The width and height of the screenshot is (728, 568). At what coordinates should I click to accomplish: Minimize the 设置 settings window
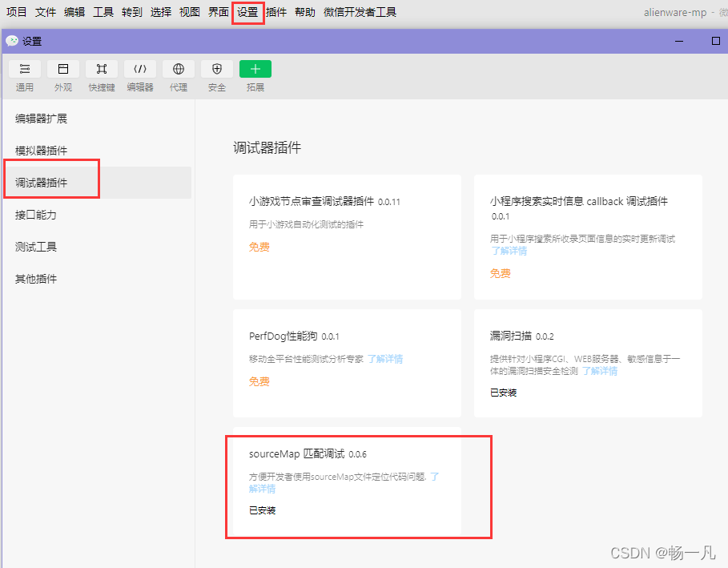679,41
